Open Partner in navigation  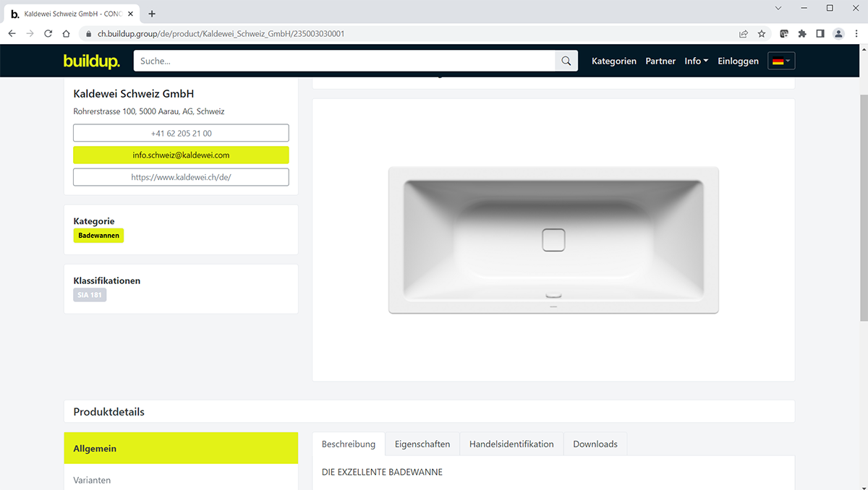pos(660,61)
